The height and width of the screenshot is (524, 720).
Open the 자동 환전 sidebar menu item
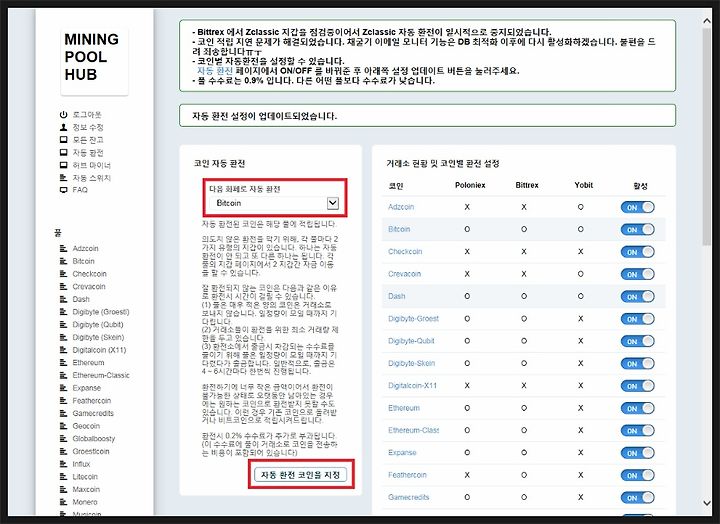88,152
